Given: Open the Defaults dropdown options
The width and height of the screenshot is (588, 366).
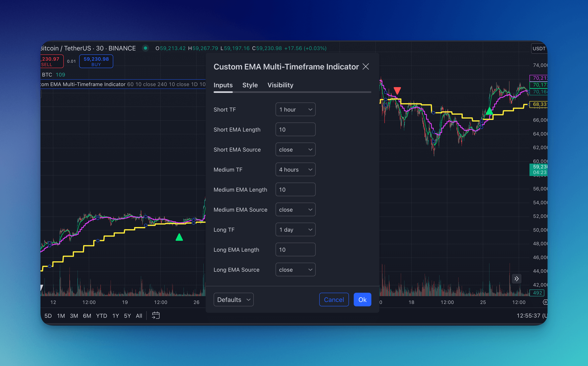Looking at the screenshot, I should click(233, 300).
